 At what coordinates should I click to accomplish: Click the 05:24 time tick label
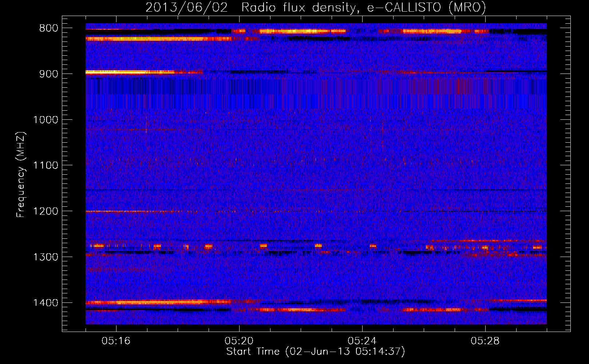pos(362,341)
